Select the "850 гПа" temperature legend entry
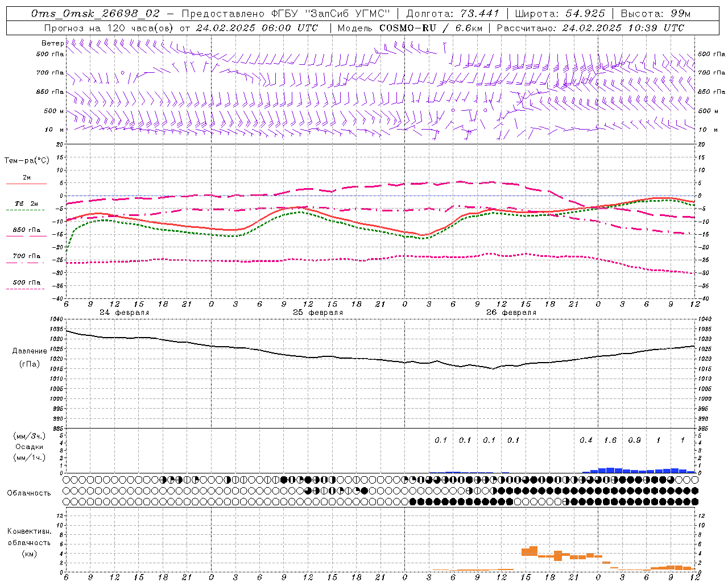 pos(27,230)
